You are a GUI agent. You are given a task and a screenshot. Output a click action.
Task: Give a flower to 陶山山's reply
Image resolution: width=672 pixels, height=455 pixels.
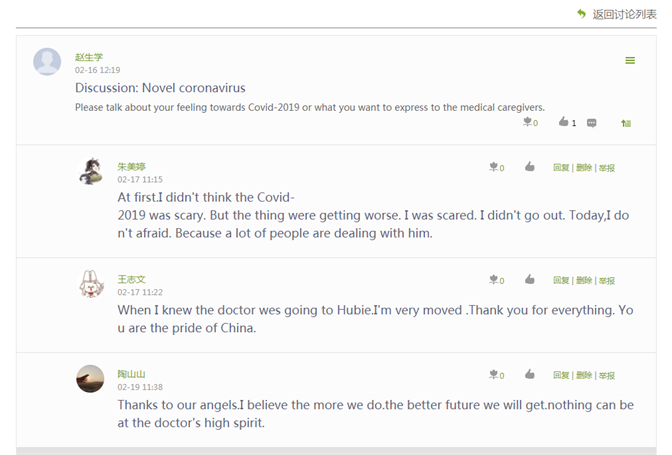493,374
